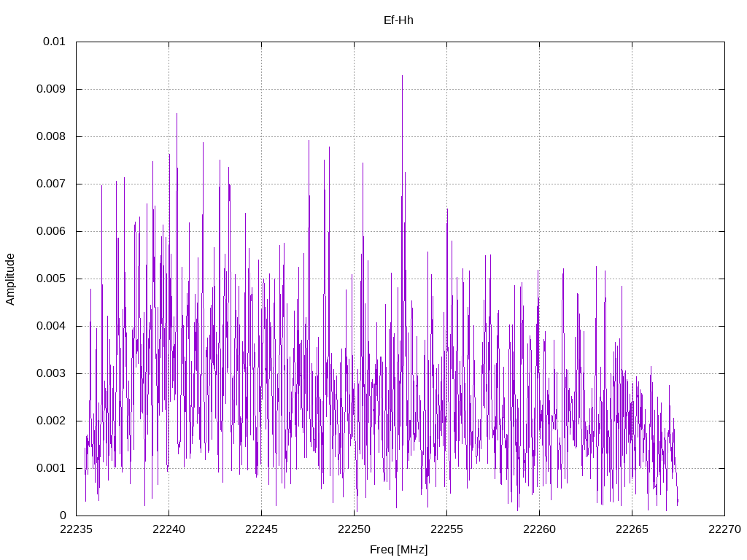Select the Freq [MHz] x-axis label
The image size is (747, 560).
pos(399,550)
